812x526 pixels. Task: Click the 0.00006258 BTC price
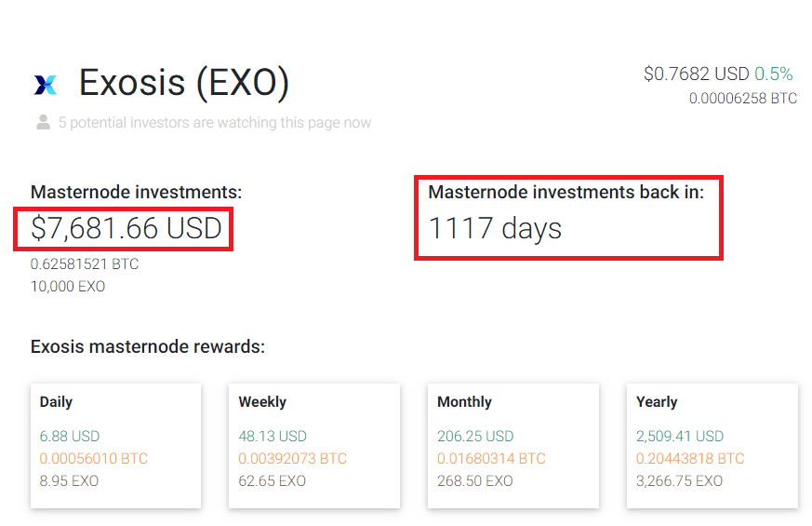coord(742,98)
